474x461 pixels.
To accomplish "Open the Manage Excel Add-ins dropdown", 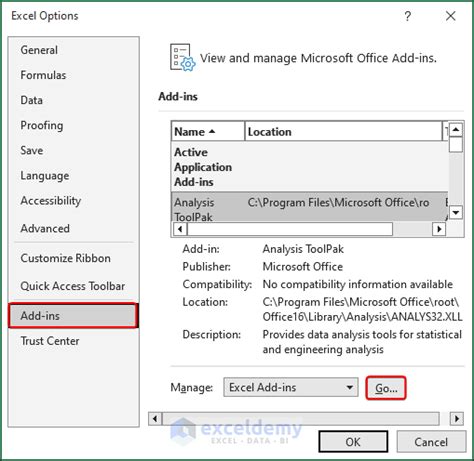I will point(291,387).
